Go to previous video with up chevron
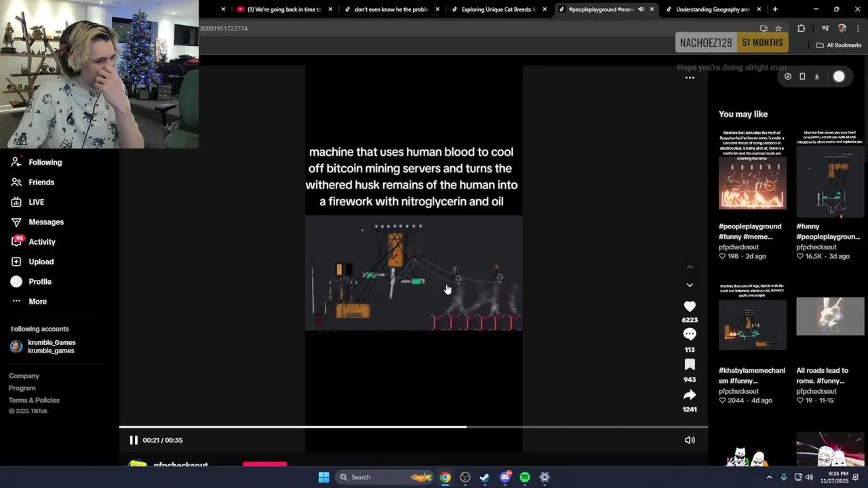This screenshot has width=868, height=488. pos(690,268)
